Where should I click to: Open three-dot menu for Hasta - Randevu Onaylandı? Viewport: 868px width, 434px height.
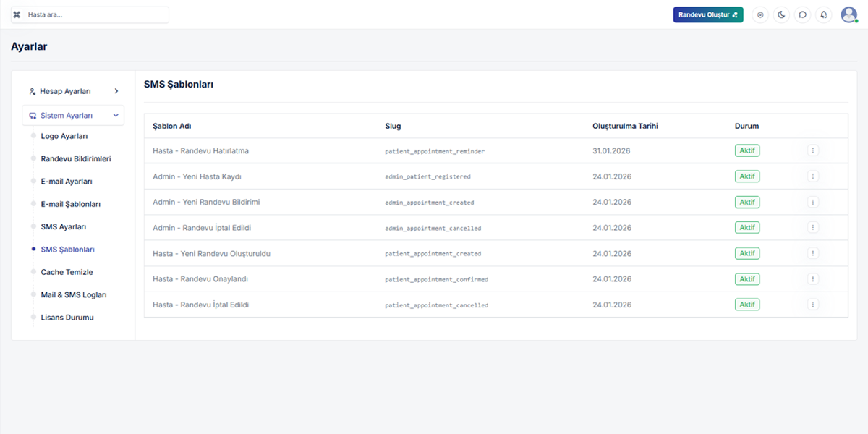(x=813, y=279)
